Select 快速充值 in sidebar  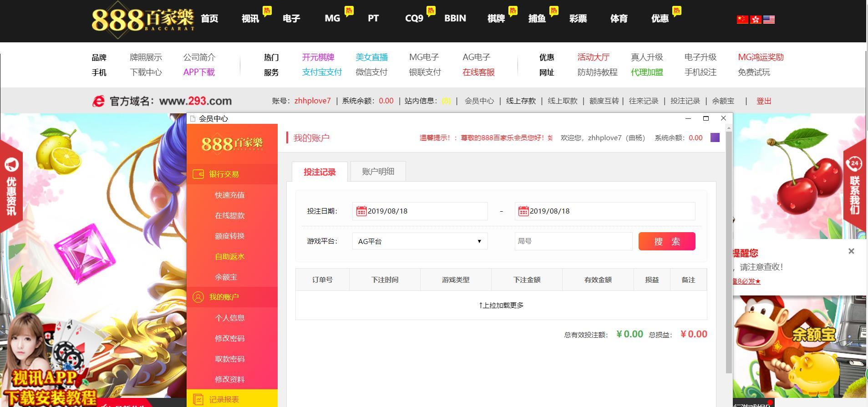click(229, 195)
